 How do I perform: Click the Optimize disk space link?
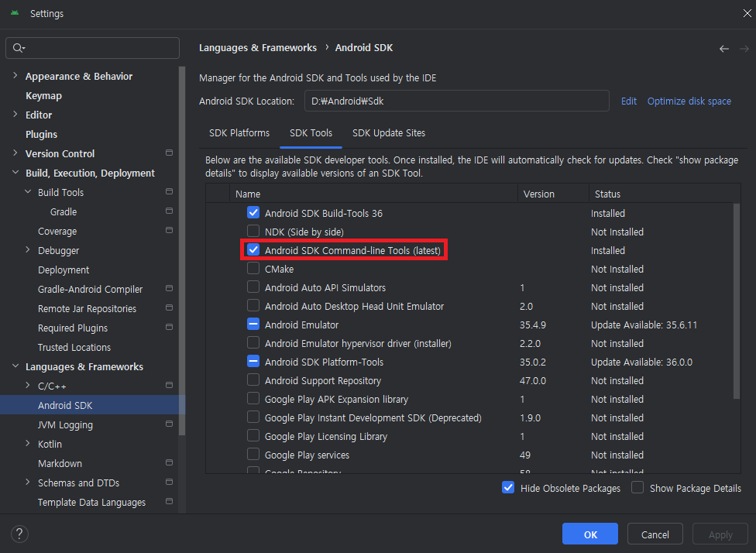(x=689, y=101)
